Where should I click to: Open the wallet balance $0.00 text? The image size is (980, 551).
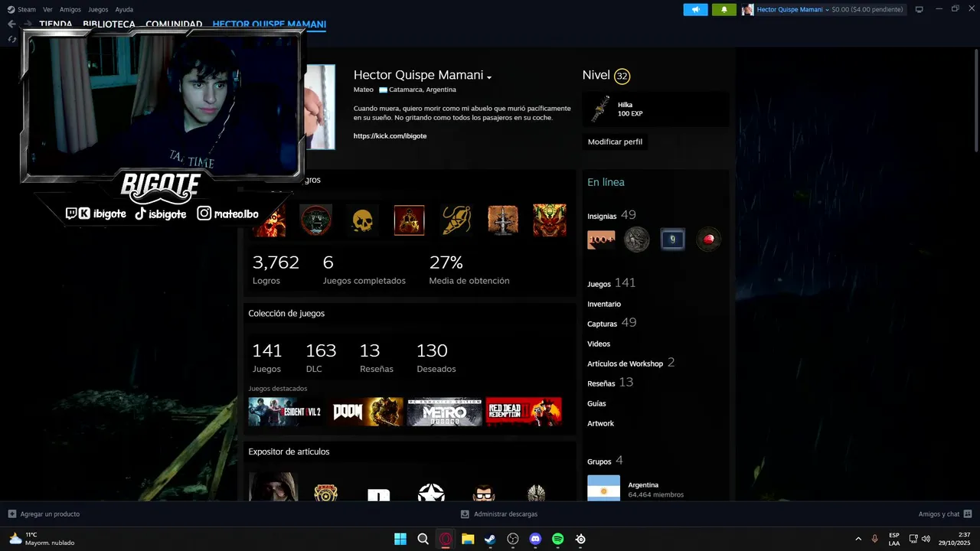(867, 10)
